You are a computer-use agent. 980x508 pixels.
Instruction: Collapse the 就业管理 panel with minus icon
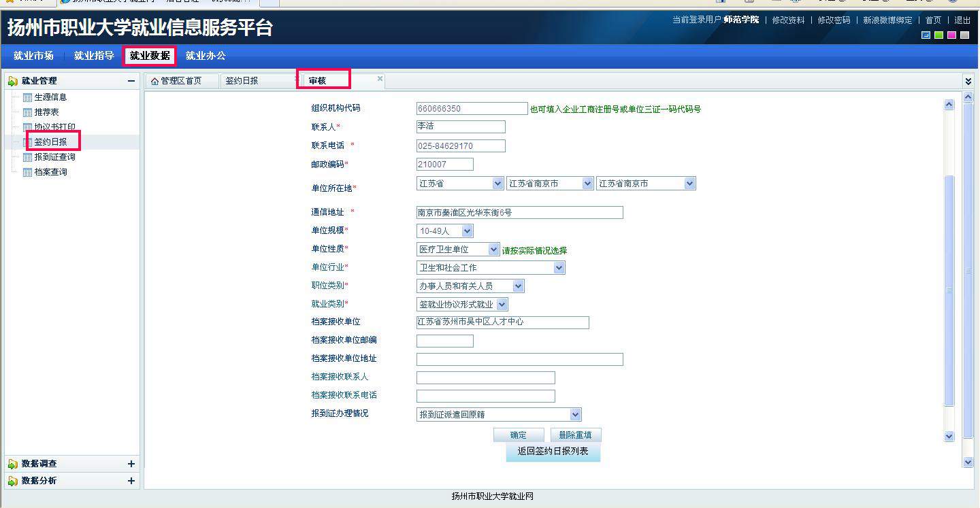[131, 81]
